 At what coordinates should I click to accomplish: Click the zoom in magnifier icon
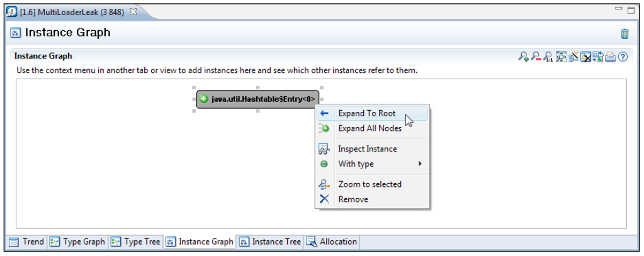tap(523, 57)
